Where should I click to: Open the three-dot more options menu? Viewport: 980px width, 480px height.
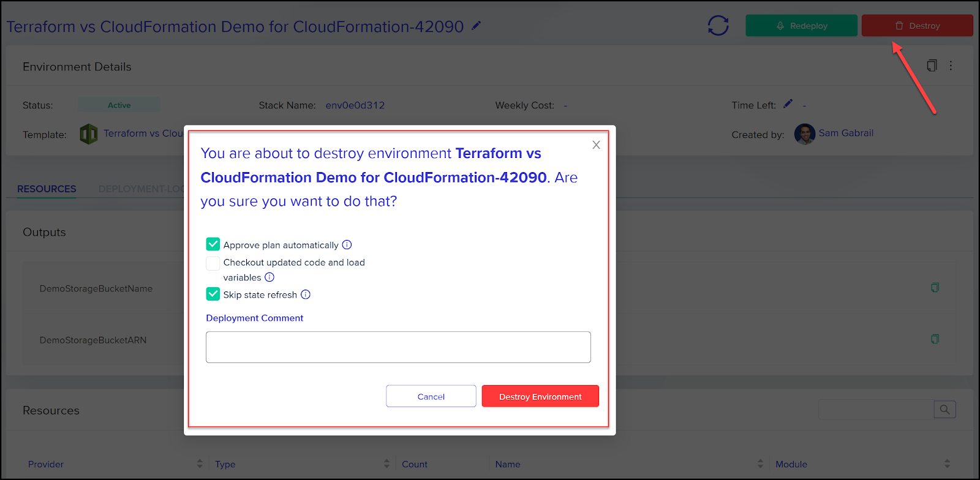pos(951,66)
